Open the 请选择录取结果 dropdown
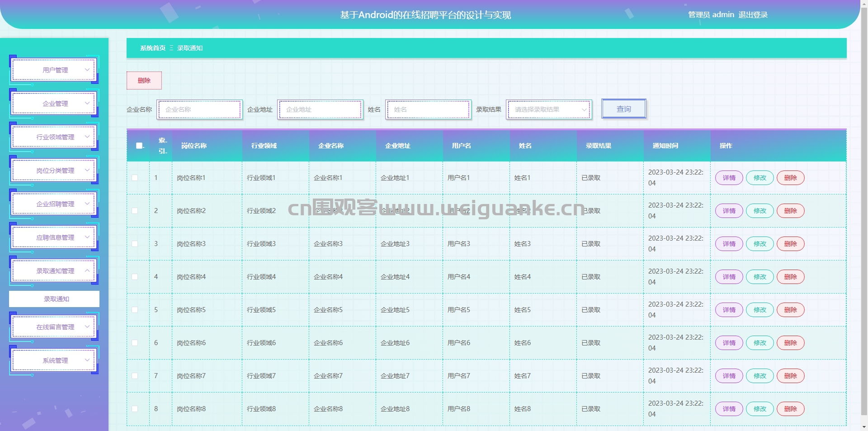This screenshot has width=868, height=431. click(x=549, y=109)
